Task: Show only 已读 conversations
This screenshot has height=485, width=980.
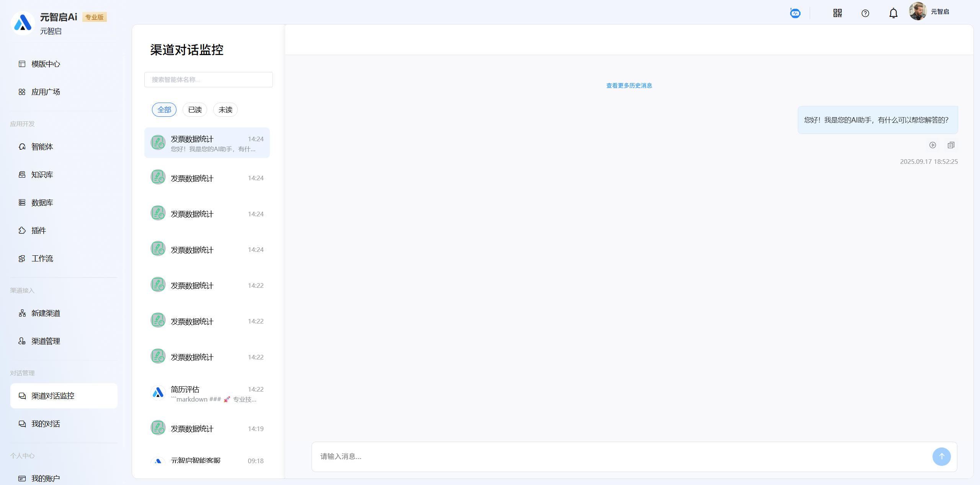Action: click(x=195, y=110)
